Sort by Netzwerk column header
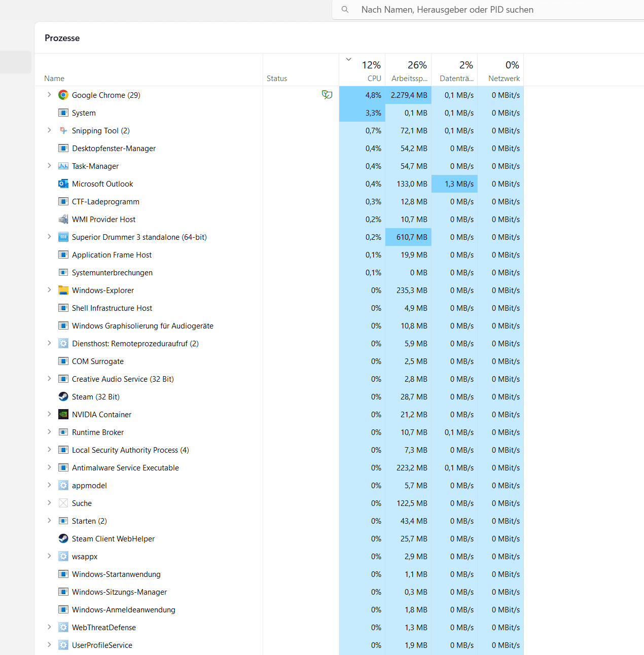This screenshot has width=644, height=655. pyautogui.click(x=500, y=70)
